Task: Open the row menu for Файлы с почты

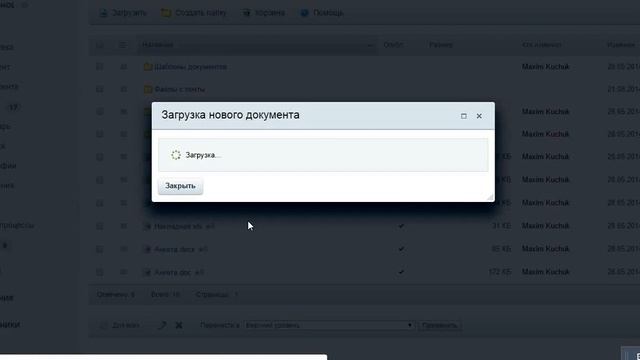Action: (123, 89)
